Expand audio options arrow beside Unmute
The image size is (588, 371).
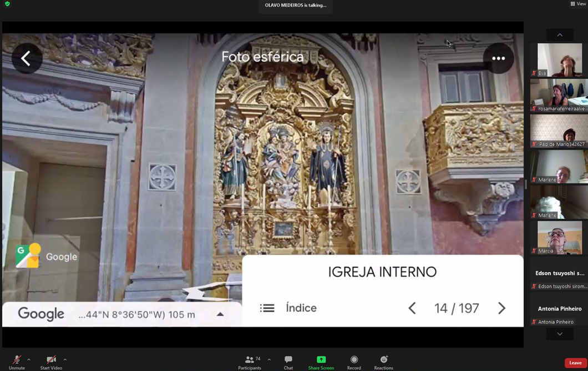point(29,360)
